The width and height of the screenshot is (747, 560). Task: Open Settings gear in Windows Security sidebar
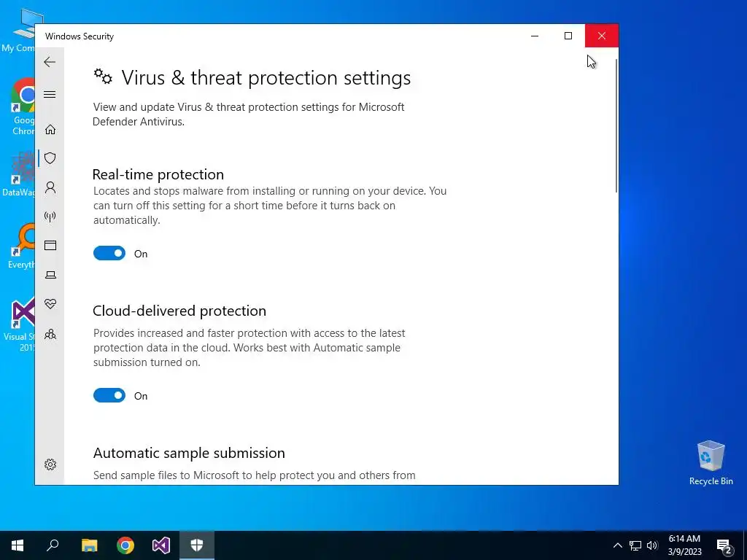[50, 464]
